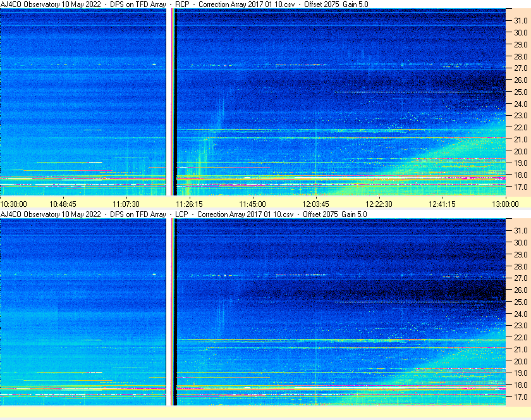Click the 24.0 frequency label in LCP chart
The image size is (531, 420).
tap(521, 314)
